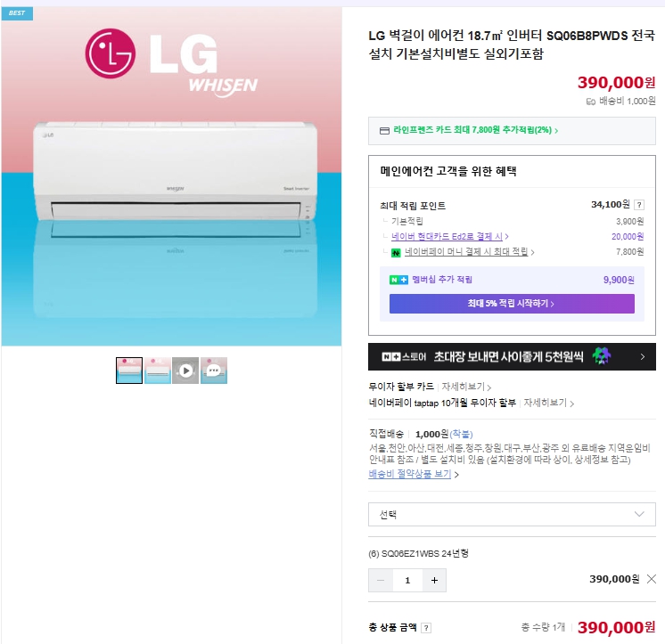The width and height of the screenshot is (665, 644).
Task: Click the help icon beside 최대 적립 포인트
Action: (639, 205)
